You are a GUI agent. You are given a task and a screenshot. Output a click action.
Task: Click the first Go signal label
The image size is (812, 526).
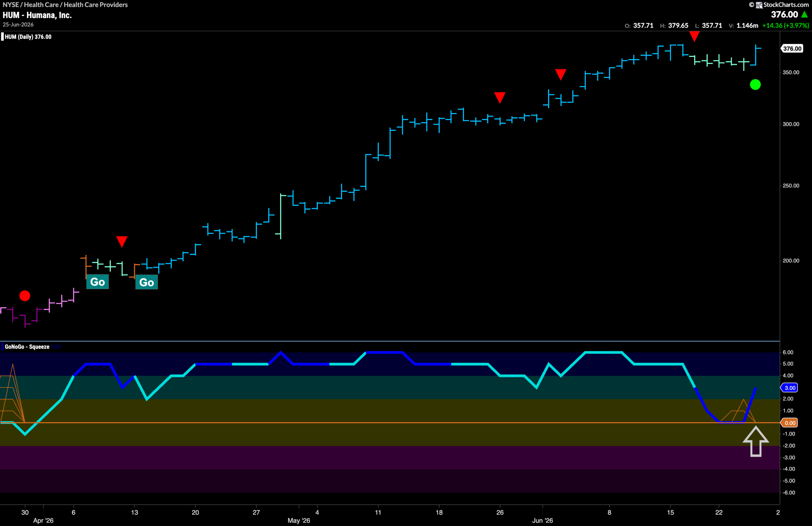tap(98, 282)
